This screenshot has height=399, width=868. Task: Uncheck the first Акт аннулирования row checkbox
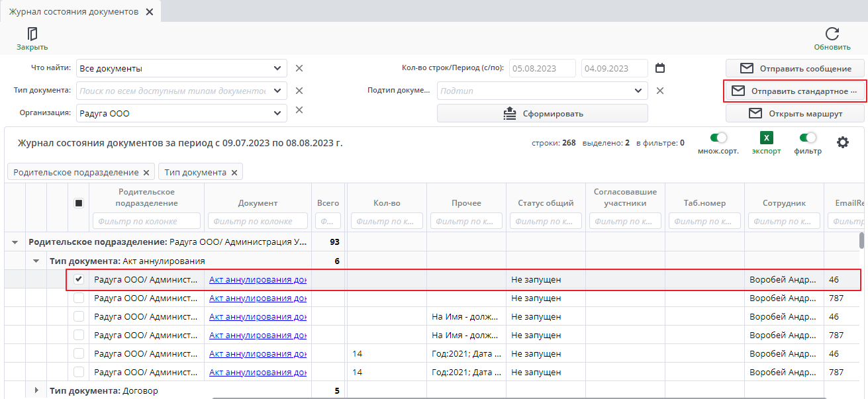(x=79, y=279)
